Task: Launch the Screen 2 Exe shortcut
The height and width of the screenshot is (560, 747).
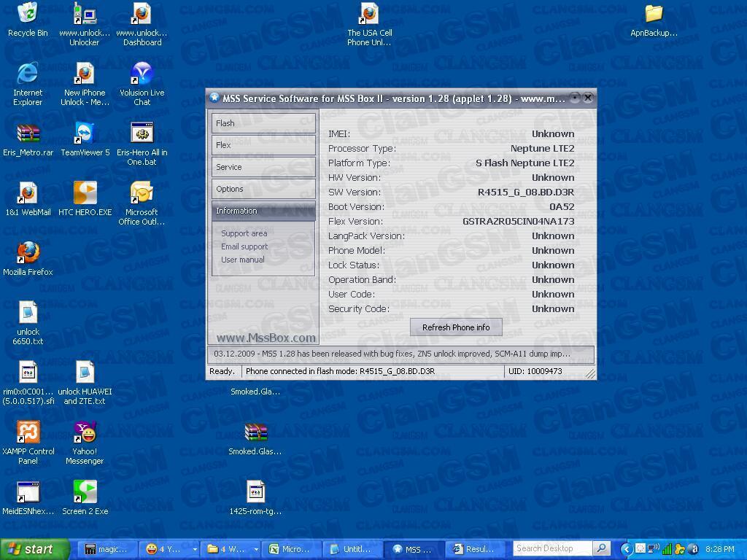Action: point(85,492)
